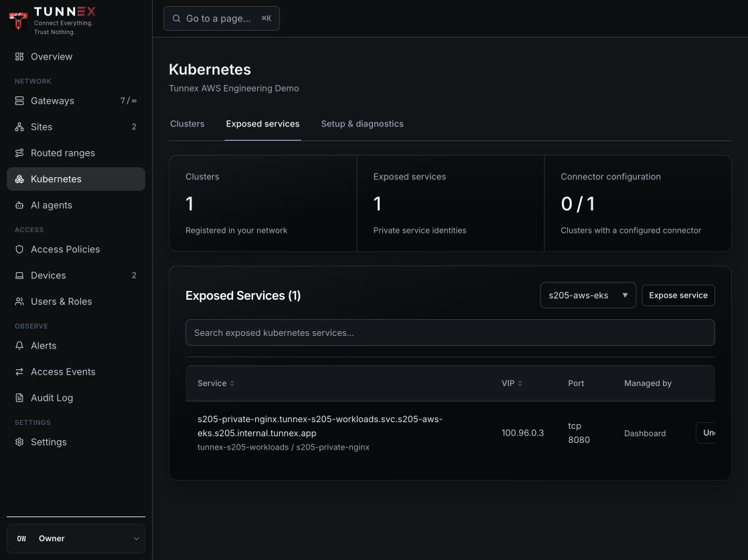Click the Port column header
This screenshot has width=748, height=560.
pos(576,383)
